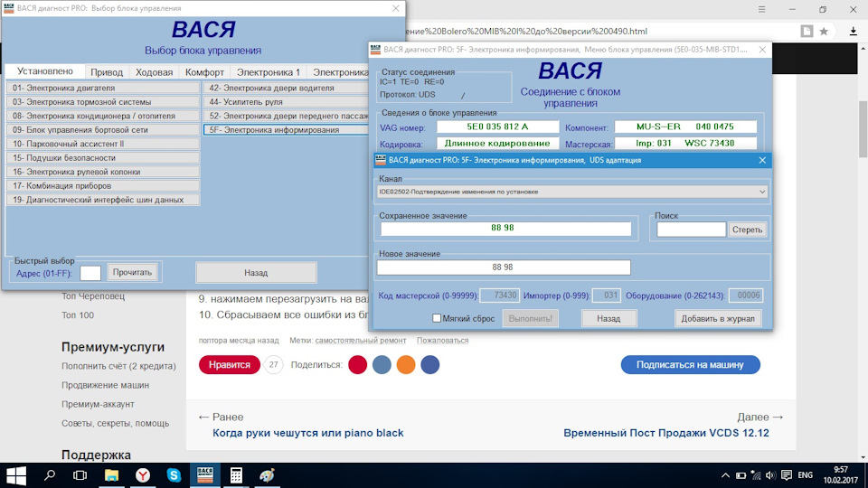Open Windows Start menu
868x488 pixels.
coord(15,475)
